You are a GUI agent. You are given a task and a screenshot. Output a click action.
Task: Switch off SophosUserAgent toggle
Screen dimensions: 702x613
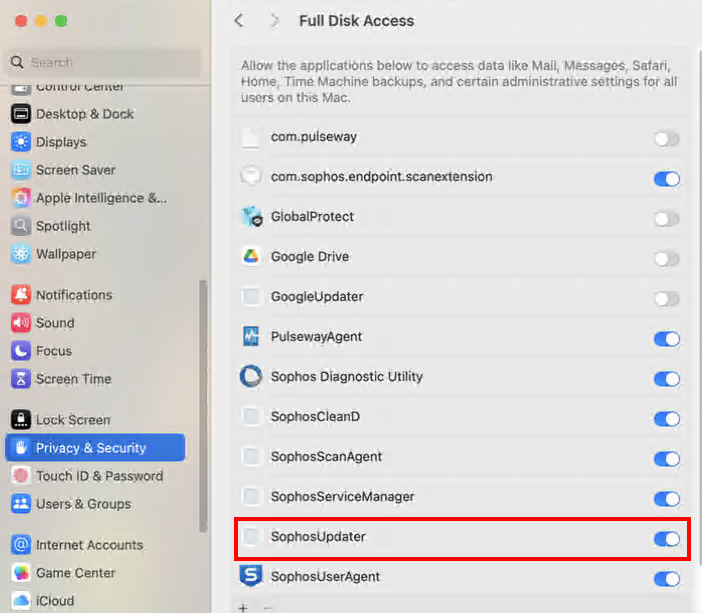coord(667,579)
